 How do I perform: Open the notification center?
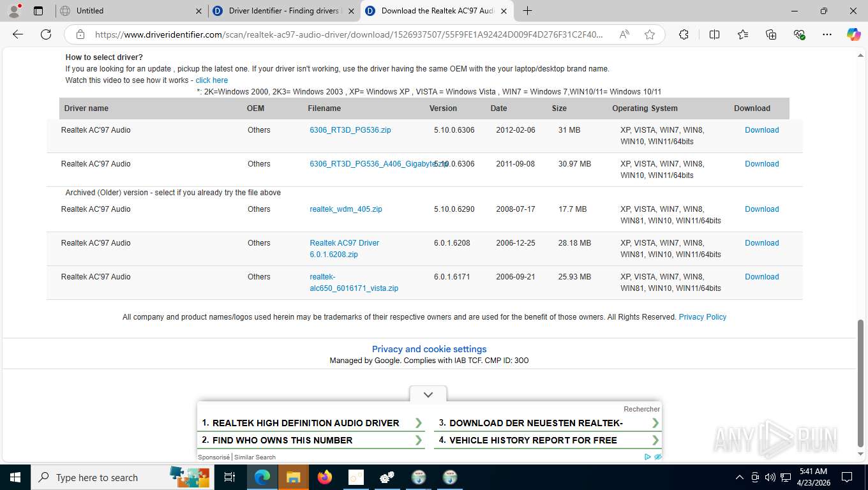click(x=847, y=477)
